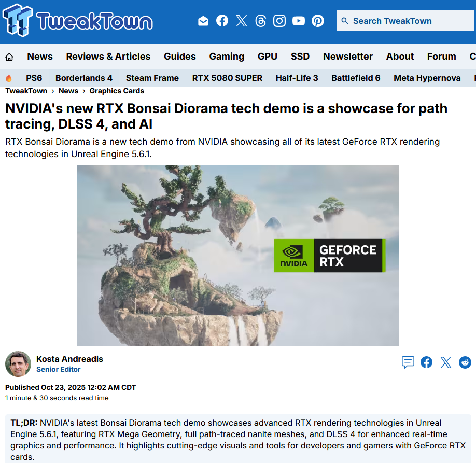Screen dimensions: 476x463
Task: Click the TL;DR summary label
Action: point(24,423)
